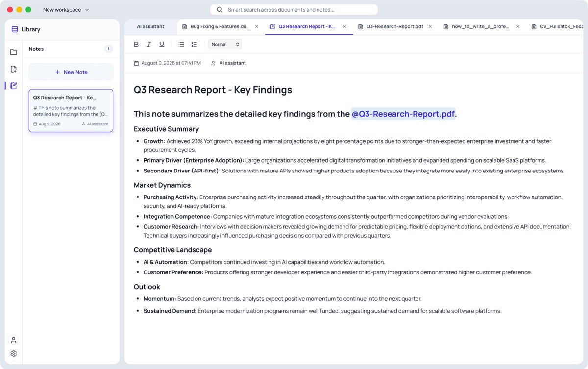Insert a numbered list
This screenshot has height=369, width=588.
point(194,44)
